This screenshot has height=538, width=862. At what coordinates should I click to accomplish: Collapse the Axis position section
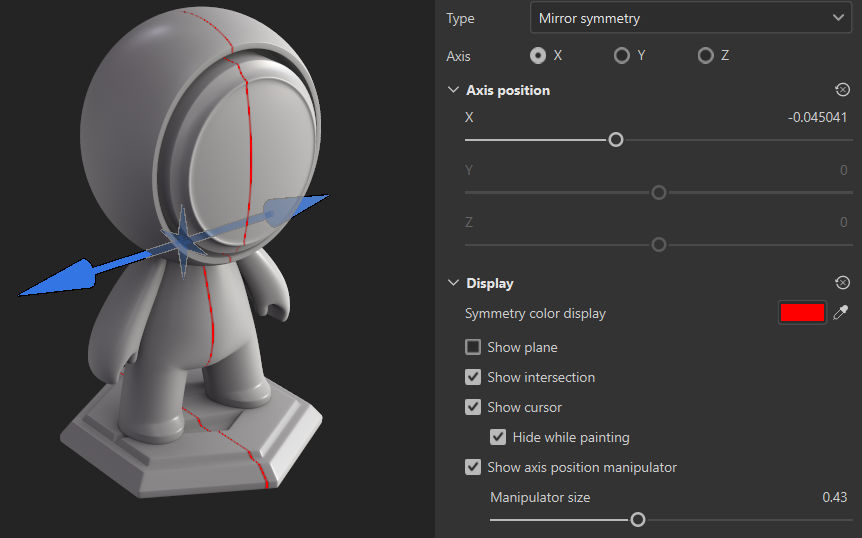(453, 90)
